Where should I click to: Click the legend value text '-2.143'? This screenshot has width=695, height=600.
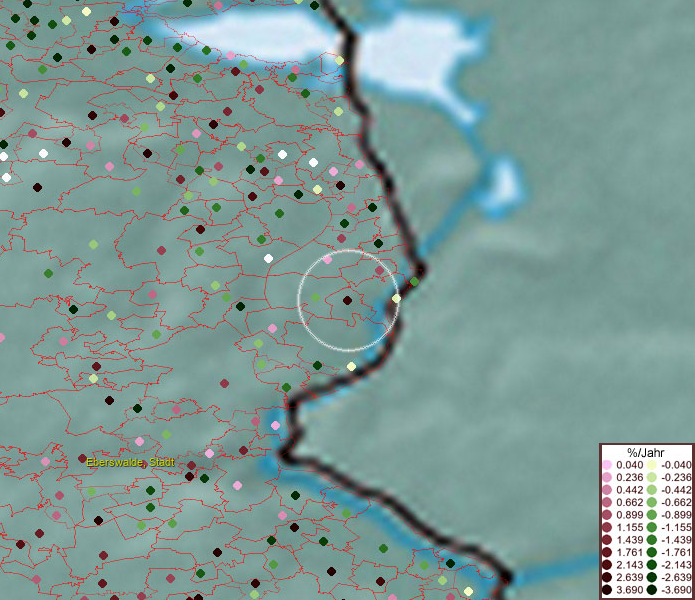pos(676,565)
